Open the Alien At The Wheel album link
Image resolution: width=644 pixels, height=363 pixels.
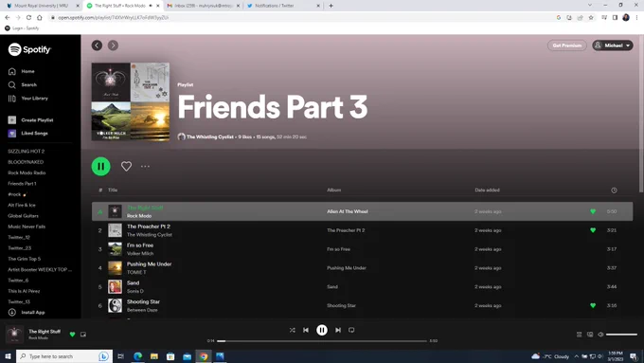click(x=348, y=211)
